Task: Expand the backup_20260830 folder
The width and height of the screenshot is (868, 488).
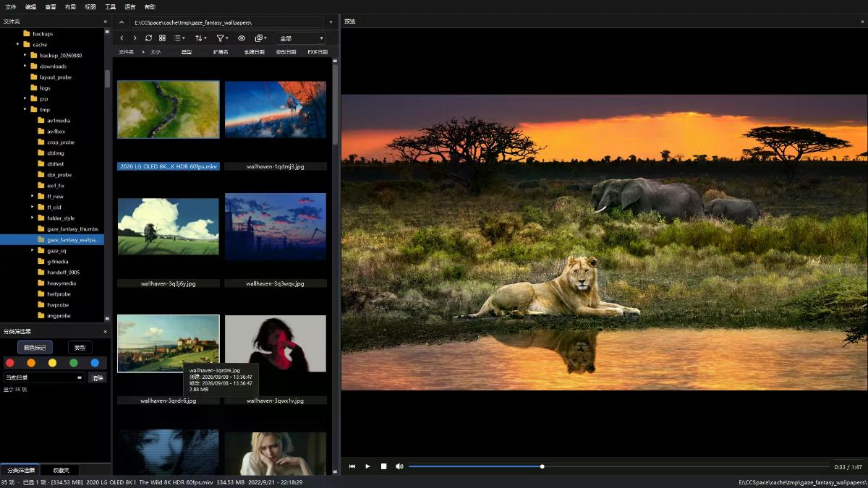Action: coord(25,56)
